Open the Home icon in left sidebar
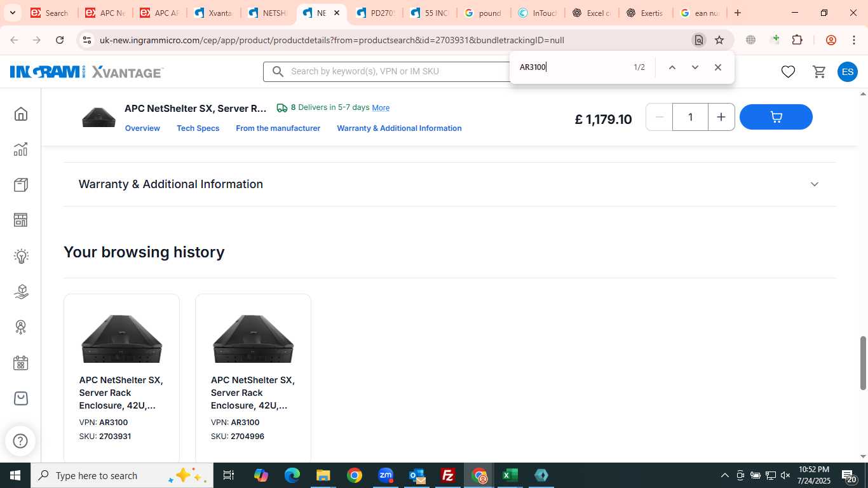868x488 pixels. point(21,114)
